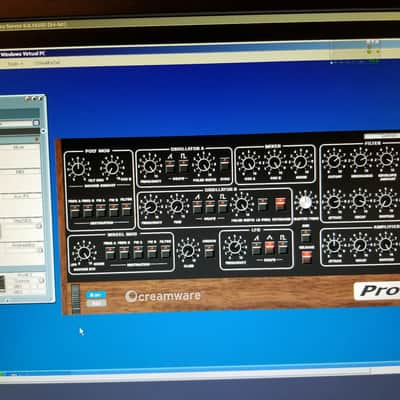The image size is (400, 400).
Task: Toggle the lit Release switch
Action: click(306, 257)
